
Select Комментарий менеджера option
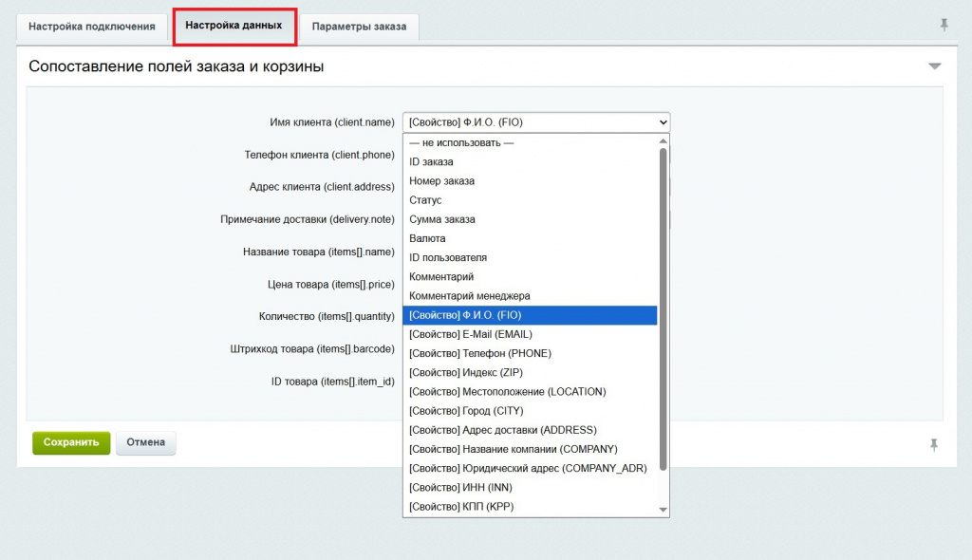tap(469, 296)
